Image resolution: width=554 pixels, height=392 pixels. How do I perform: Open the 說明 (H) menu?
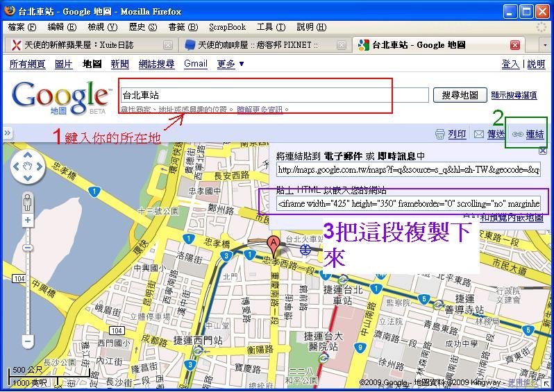311,27
